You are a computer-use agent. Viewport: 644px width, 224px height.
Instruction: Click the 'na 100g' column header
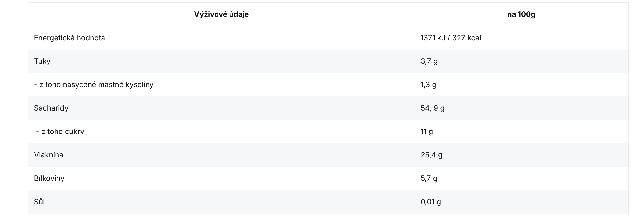click(521, 14)
